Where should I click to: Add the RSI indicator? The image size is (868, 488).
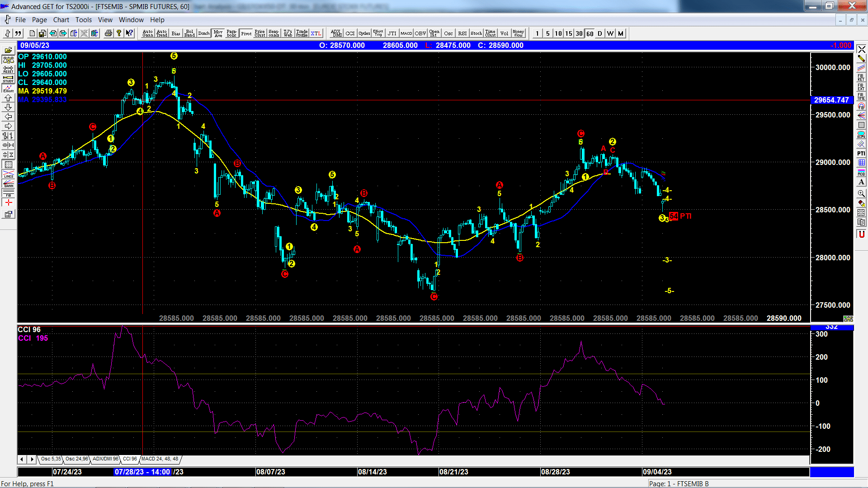[462, 33]
